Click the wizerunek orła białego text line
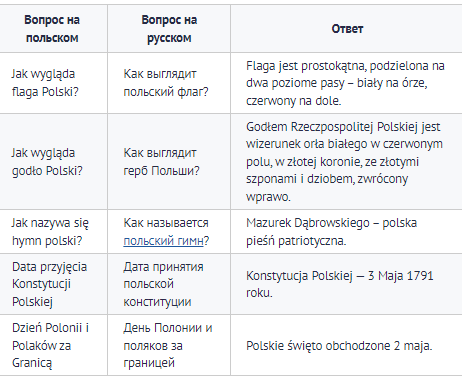Image resolution: width=462 pixels, height=376 pixels. pos(344,144)
